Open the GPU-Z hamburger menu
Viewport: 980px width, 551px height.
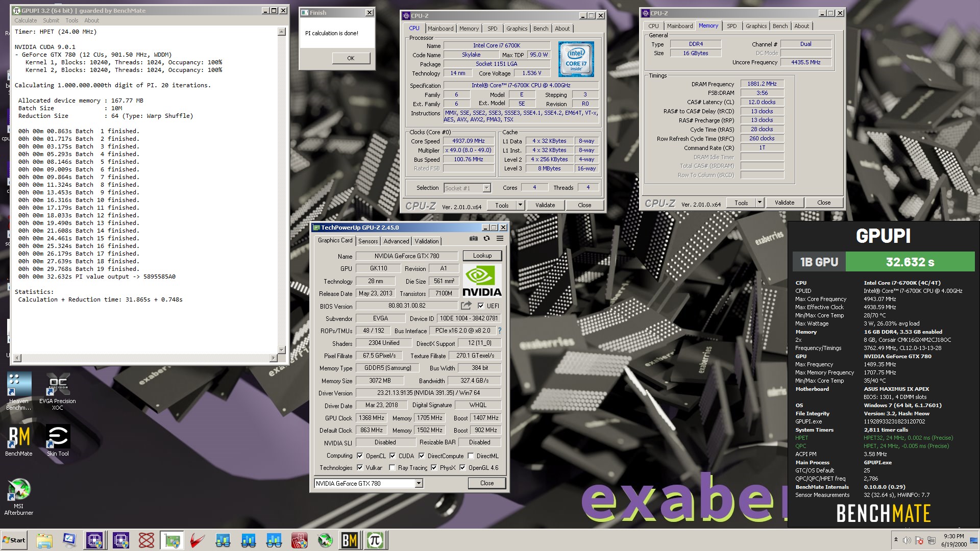tap(500, 239)
